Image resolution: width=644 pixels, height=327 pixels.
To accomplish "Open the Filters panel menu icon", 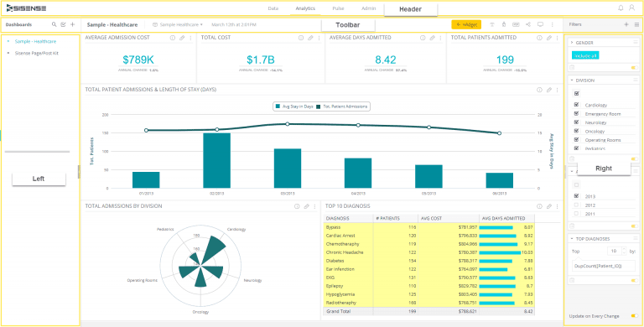I will pyautogui.click(x=636, y=24).
